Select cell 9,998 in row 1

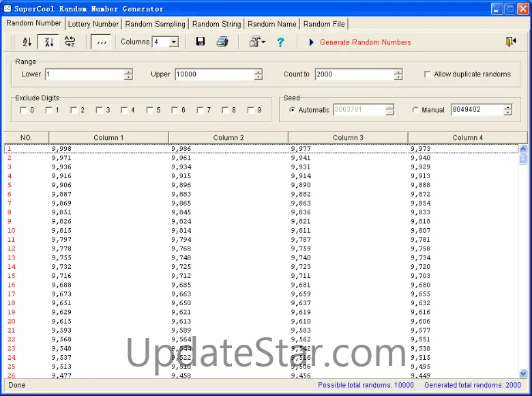point(61,148)
